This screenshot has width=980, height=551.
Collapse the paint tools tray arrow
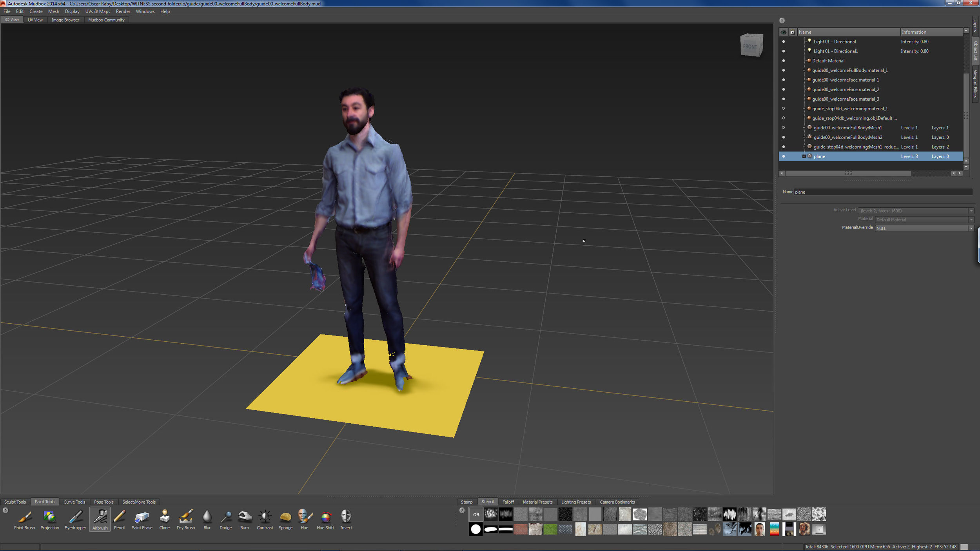(5, 510)
